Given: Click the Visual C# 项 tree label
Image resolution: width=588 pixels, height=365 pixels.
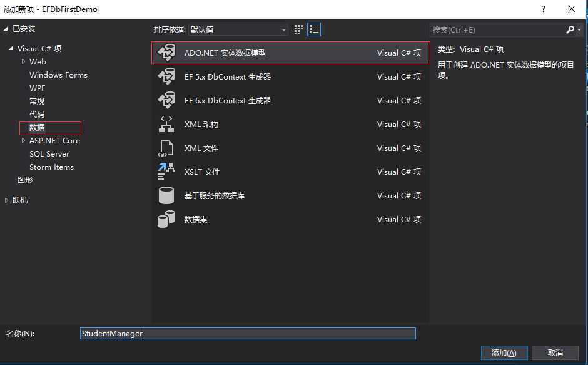Looking at the screenshot, I should 39,48.
